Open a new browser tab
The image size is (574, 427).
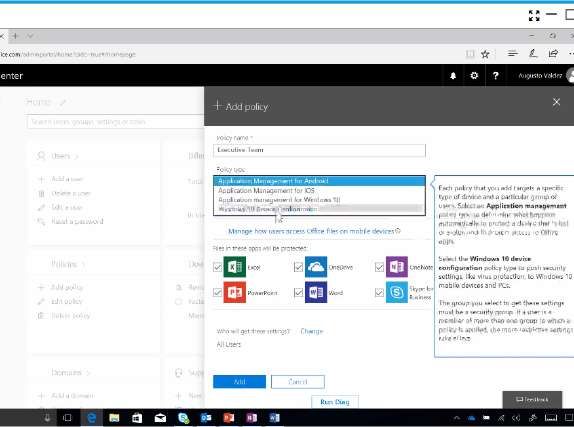pyautogui.click(x=15, y=36)
